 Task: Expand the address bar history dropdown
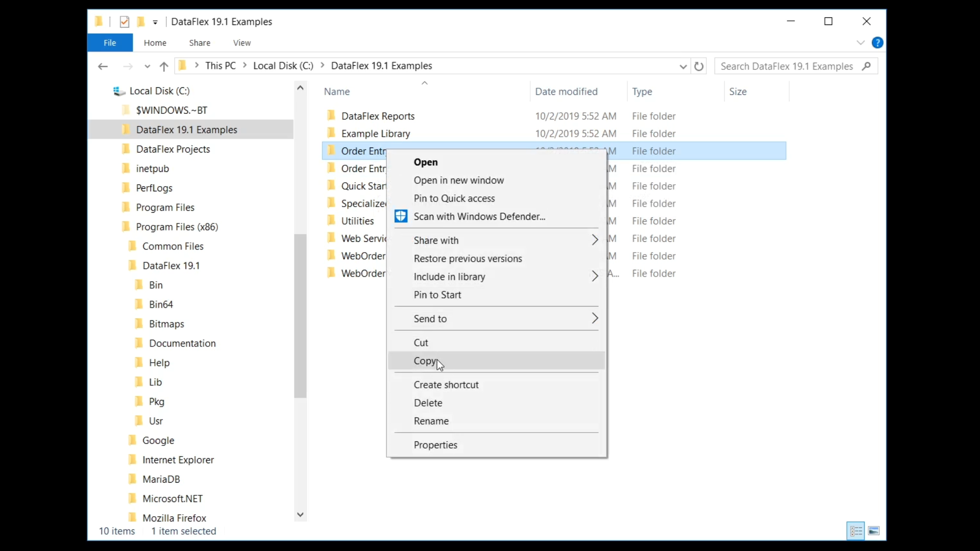pos(683,66)
